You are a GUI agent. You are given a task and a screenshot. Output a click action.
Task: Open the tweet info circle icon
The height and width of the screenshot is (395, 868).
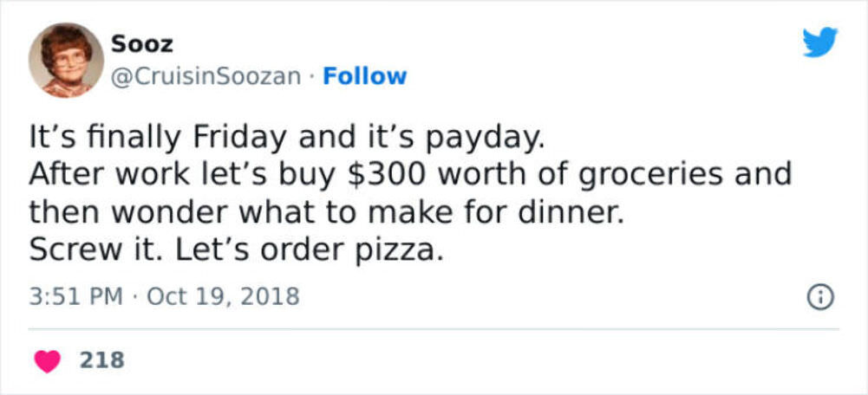820,297
